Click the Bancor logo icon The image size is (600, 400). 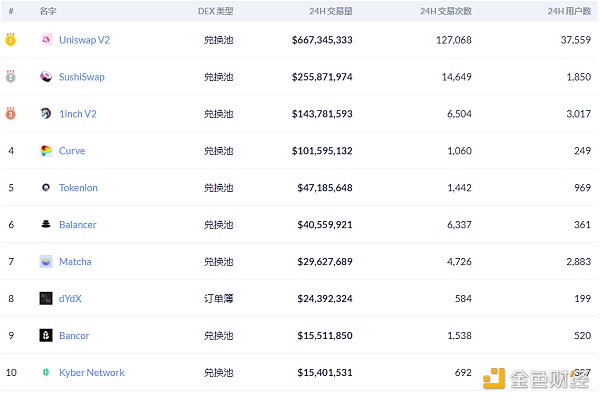pos(46,335)
